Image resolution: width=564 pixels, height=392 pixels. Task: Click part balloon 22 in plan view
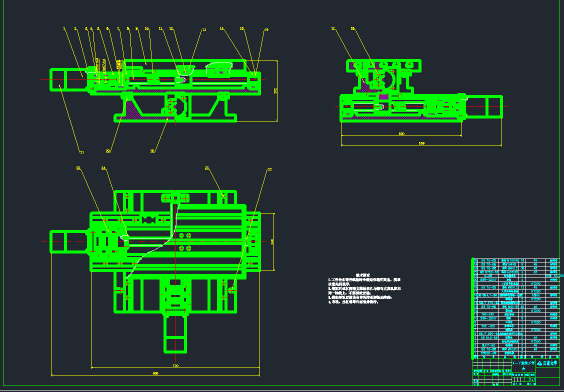point(269,169)
